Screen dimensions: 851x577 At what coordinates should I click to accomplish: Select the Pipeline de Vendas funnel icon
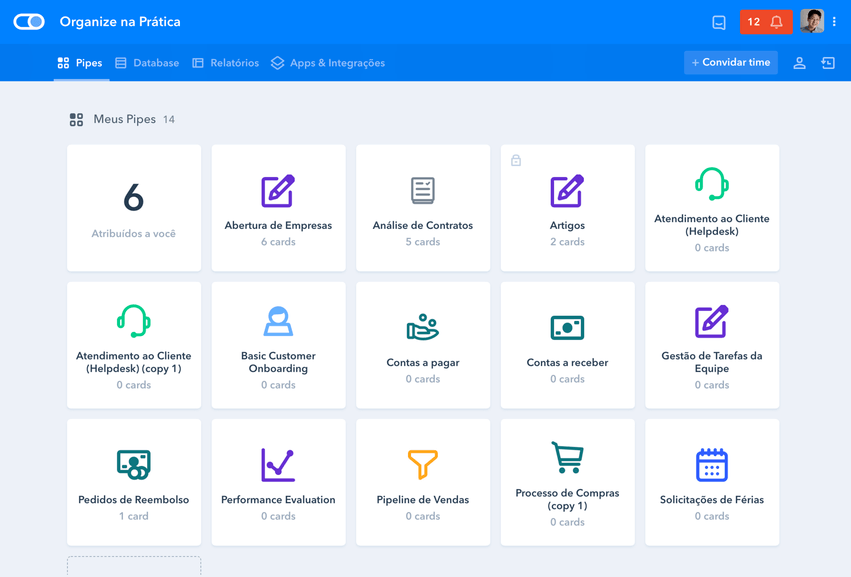pos(423,464)
